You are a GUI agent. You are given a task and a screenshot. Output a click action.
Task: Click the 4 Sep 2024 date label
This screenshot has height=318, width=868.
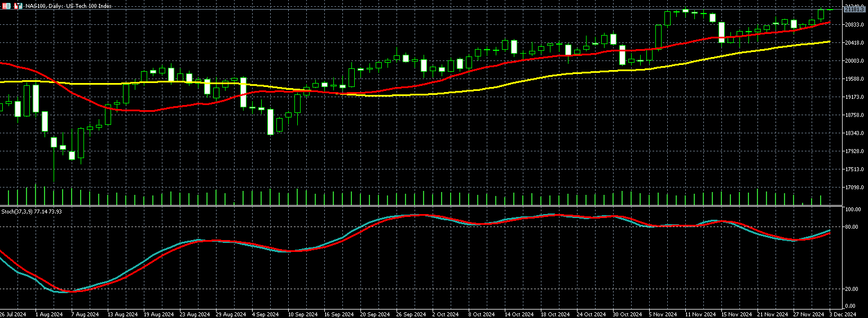pyautogui.click(x=266, y=314)
